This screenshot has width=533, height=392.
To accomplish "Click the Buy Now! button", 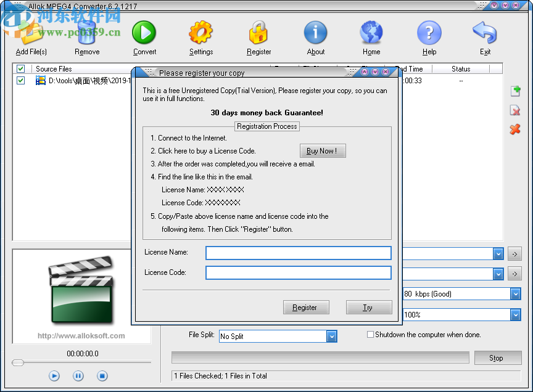I will click(322, 150).
